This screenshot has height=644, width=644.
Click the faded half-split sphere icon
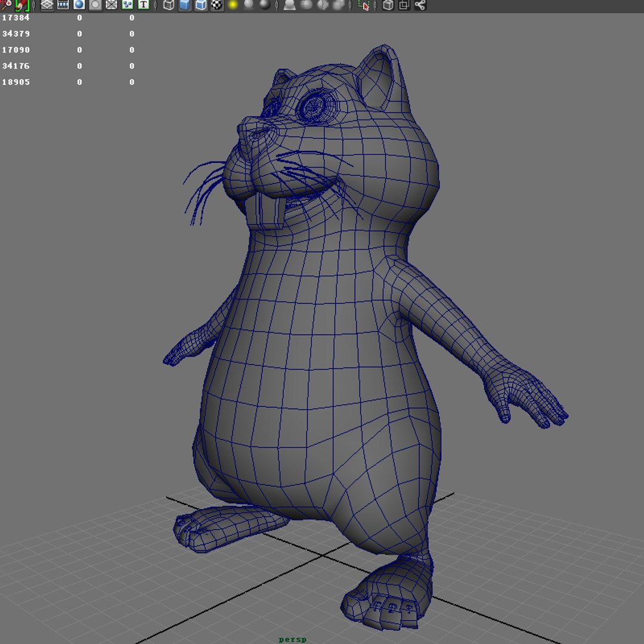[323, 5]
